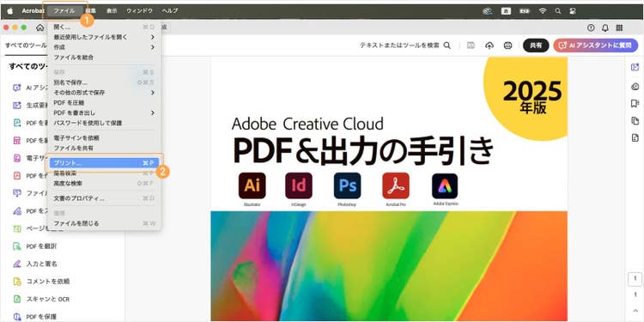Image resolution: width=644 pixels, height=322 pixels.
Task: Open the 編集 menu in the menu bar
Action: 91,11
